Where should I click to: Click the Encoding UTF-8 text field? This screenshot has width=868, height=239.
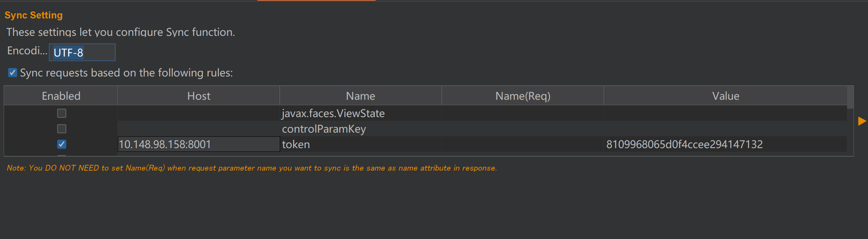[x=82, y=52]
